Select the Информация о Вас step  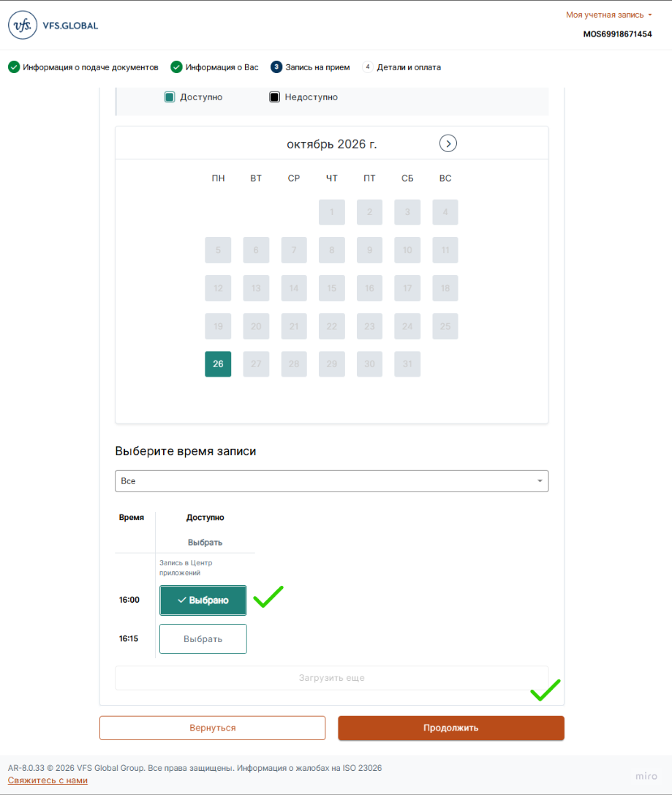[x=214, y=67]
